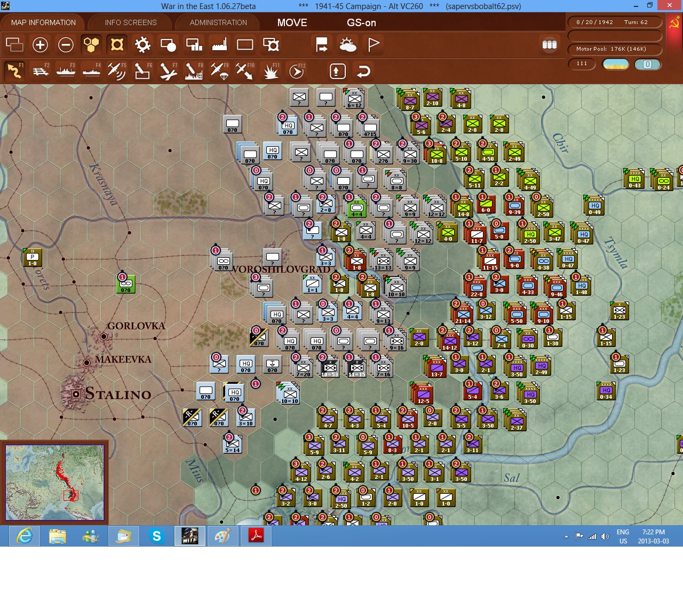Click the system volume tray icon
This screenshot has height=616, width=683.
tap(605, 536)
